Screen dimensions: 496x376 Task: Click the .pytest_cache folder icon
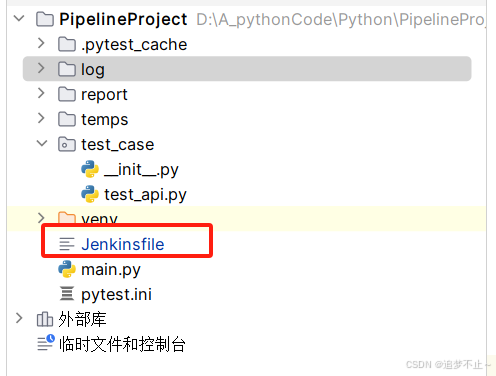click(67, 44)
